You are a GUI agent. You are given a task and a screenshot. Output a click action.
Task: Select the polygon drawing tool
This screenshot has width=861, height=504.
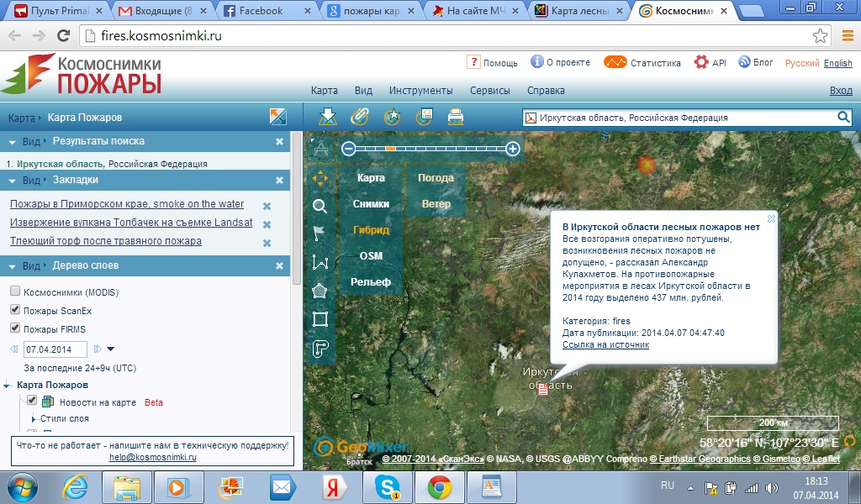point(320,291)
